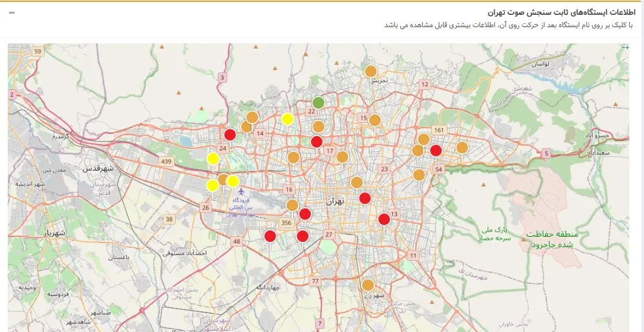Click the route 3 road shield
Viewport: 644px width, 332px height.
click(x=222, y=77)
